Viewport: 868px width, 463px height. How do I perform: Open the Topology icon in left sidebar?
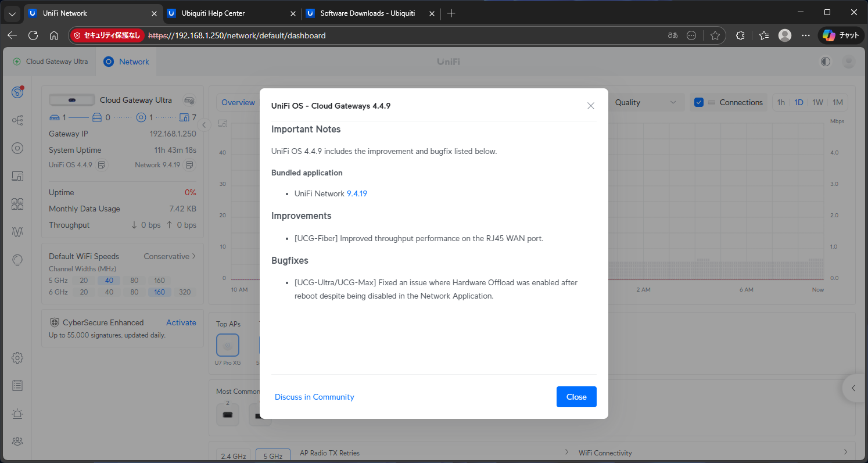coord(17,120)
